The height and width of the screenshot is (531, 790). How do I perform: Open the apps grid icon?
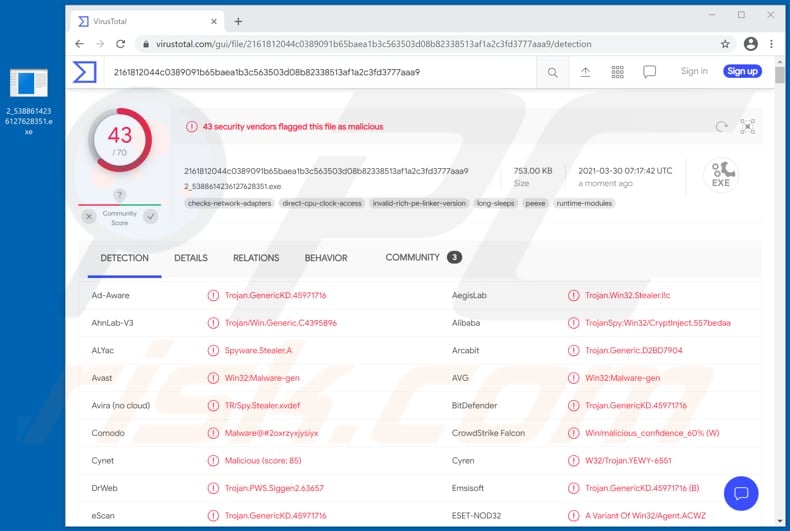(617, 73)
